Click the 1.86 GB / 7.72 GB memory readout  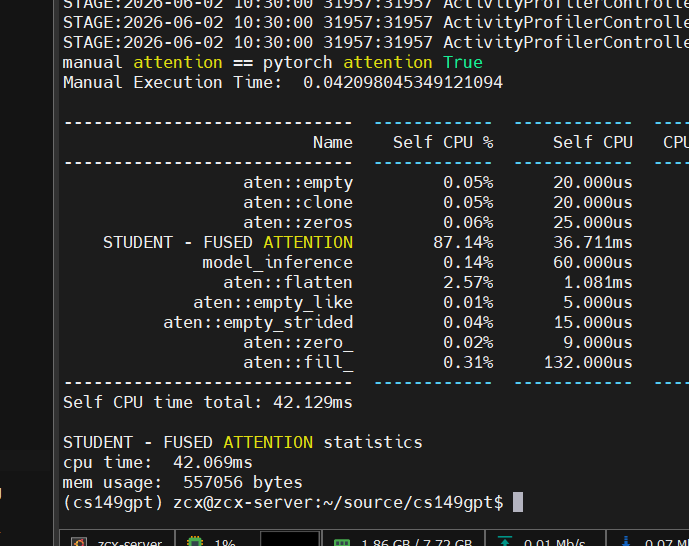416,542
